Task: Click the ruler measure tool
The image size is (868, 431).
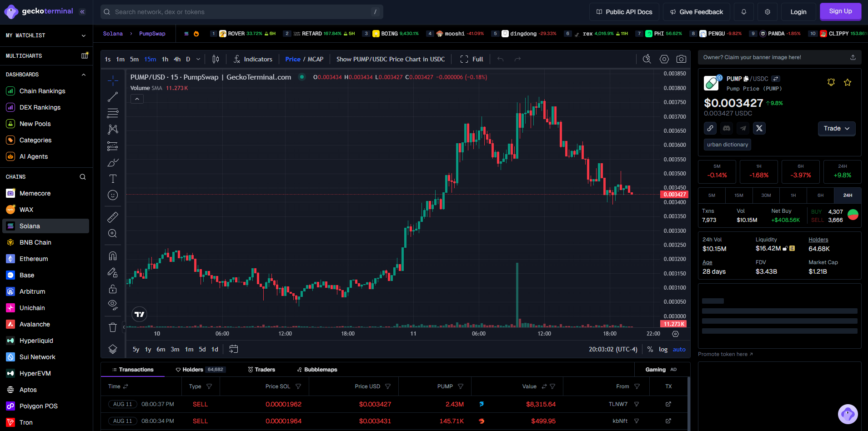Action: point(113,217)
